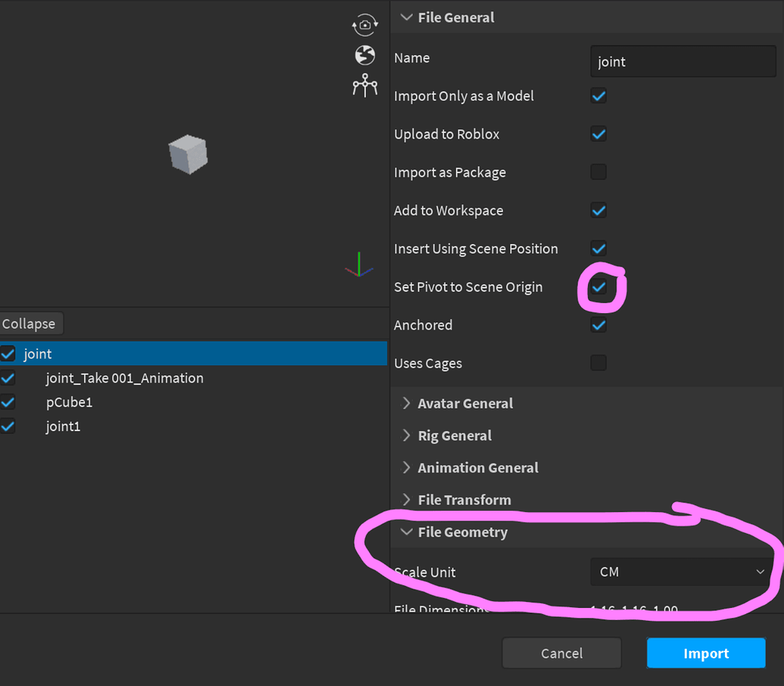The height and width of the screenshot is (686, 784).
Task: Uncheck pCube1 in the import tree
Action: 8,402
